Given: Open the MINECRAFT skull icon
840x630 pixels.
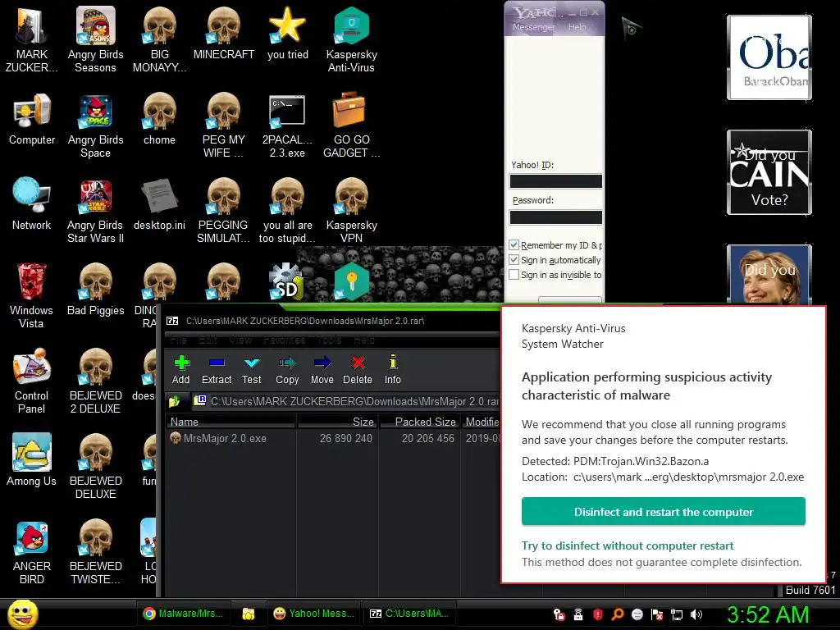Looking at the screenshot, I should tap(223, 33).
